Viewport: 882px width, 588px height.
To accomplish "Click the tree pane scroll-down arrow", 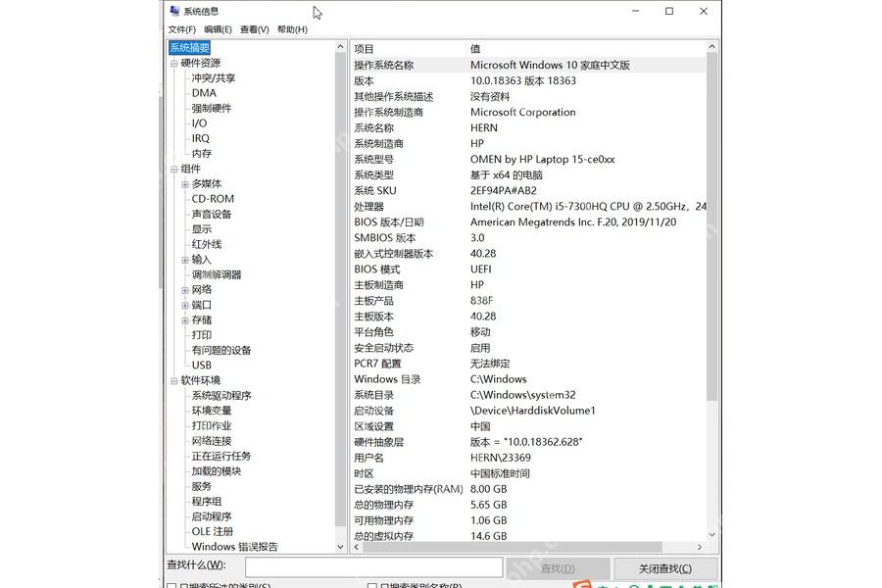I will pos(340,547).
